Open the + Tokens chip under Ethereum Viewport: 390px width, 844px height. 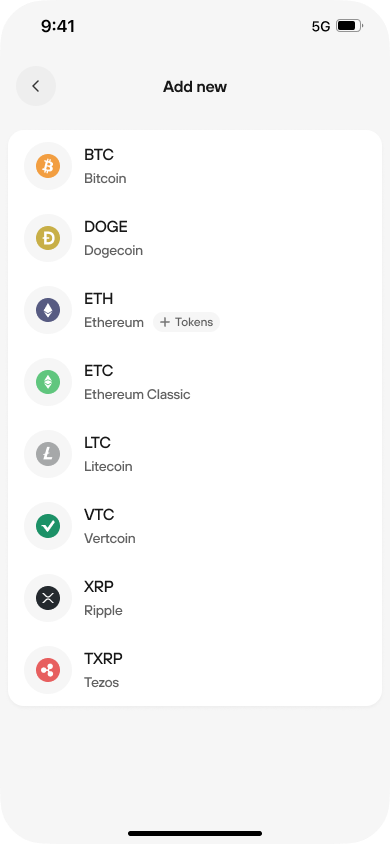pyautogui.click(x=187, y=322)
